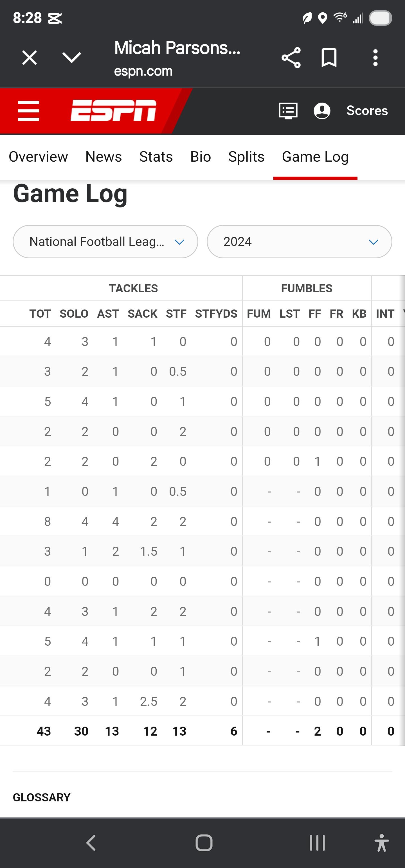
Task: Open the News tab
Action: pyautogui.click(x=103, y=157)
